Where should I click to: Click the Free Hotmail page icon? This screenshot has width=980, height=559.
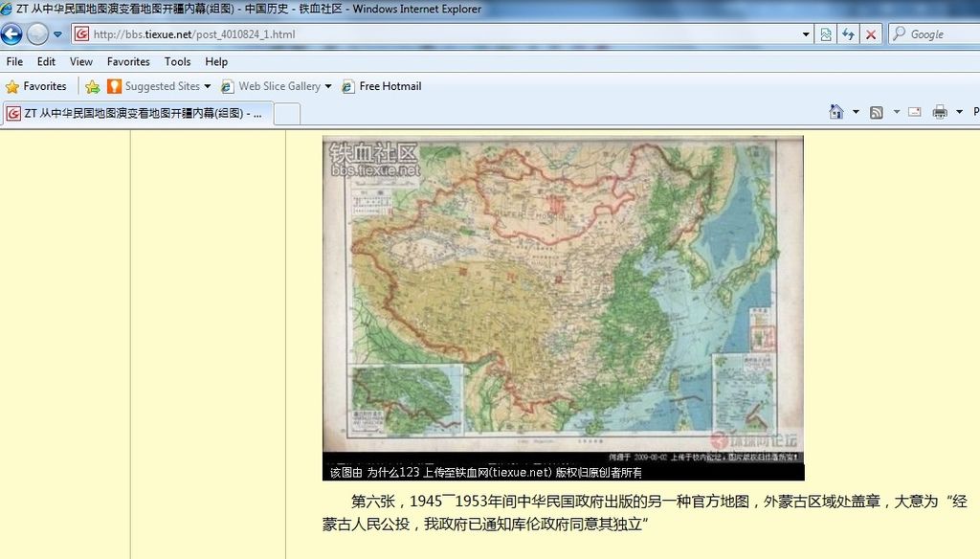pyautogui.click(x=348, y=86)
